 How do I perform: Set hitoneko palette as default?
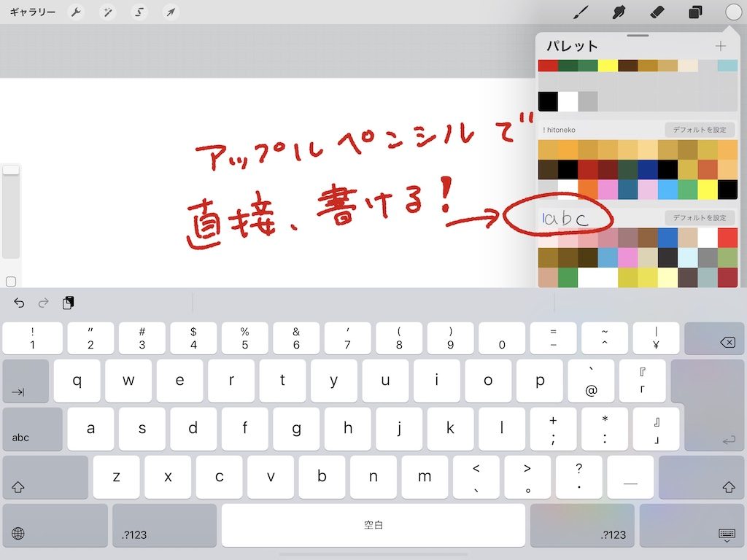pos(700,130)
